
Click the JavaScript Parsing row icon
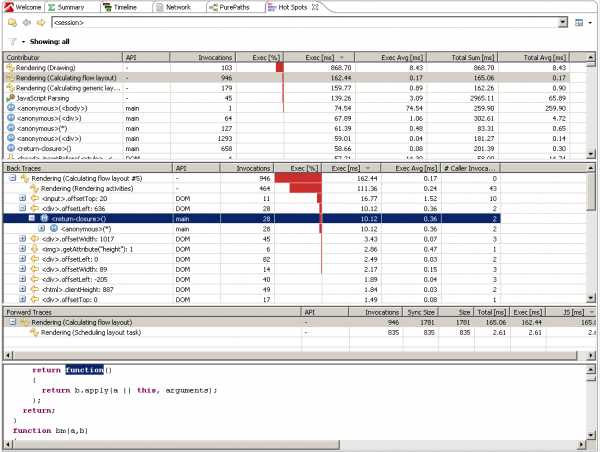pos(9,97)
